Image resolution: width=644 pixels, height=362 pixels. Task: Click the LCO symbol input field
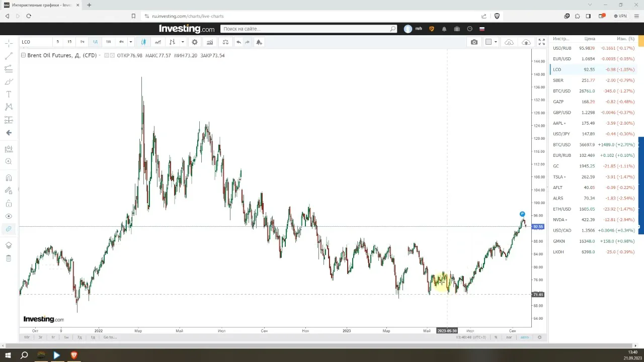pos(35,42)
